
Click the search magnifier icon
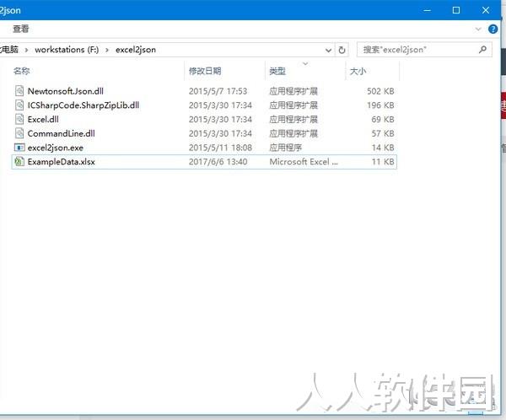482,50
